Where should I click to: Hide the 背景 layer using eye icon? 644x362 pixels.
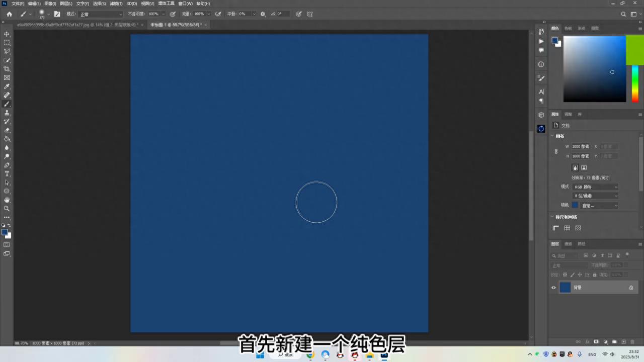tap(553, 288)
